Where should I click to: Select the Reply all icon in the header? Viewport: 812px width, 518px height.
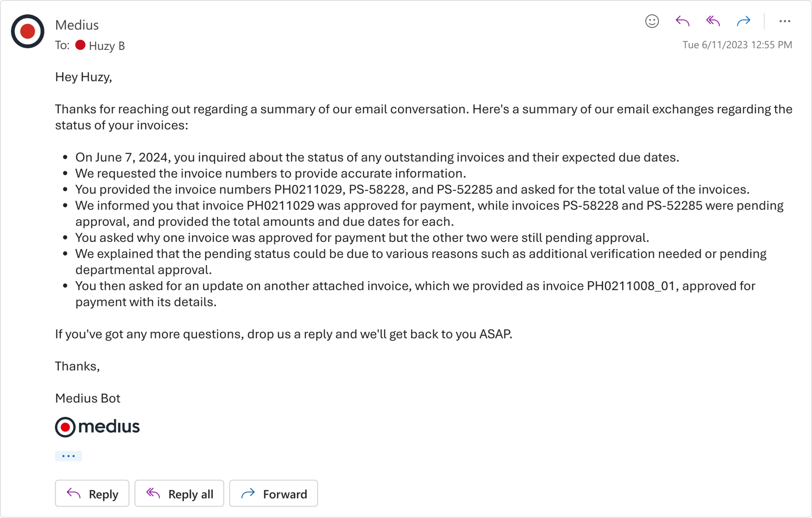tap(713, 21)
